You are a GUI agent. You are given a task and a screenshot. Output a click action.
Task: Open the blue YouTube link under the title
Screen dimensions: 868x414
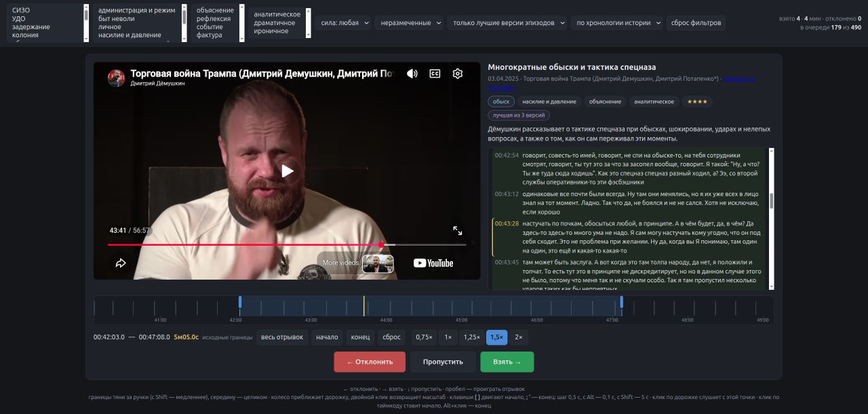click(739, 79)
